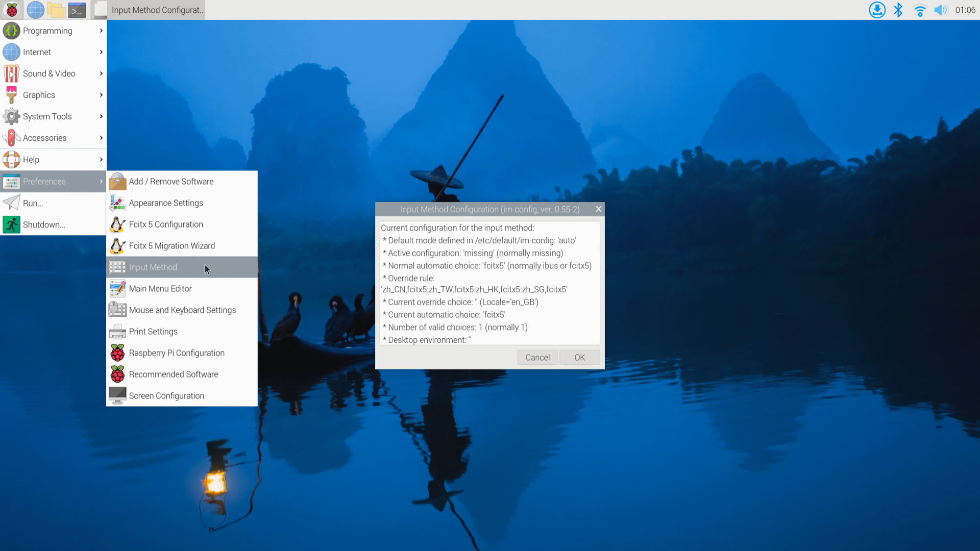This screenshot has width=980, height=551.
Task: Click the volume speaker tray icon
Action: [x=940, y=10]
